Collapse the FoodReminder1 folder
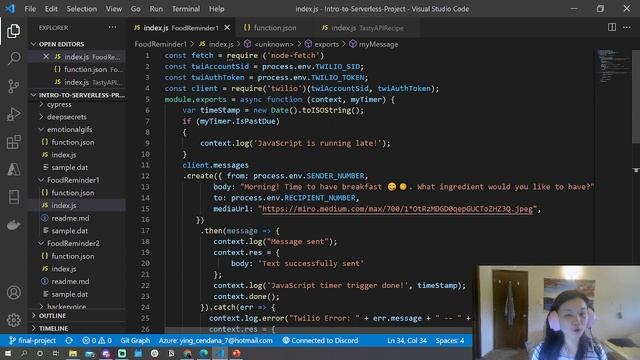This screenshot has height=360, width=640. click(73, 180)
